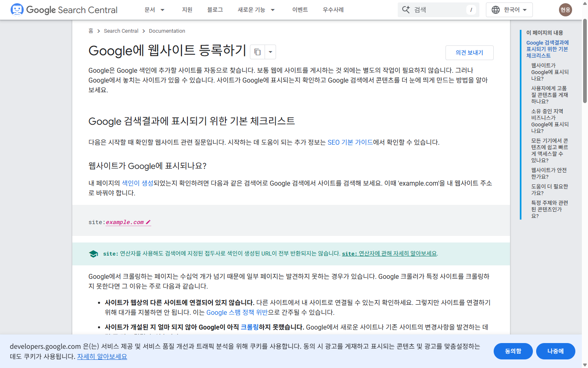The image size is (588, 368).
Task: Click the scrollbar up arrow
Action: (585, 3)
